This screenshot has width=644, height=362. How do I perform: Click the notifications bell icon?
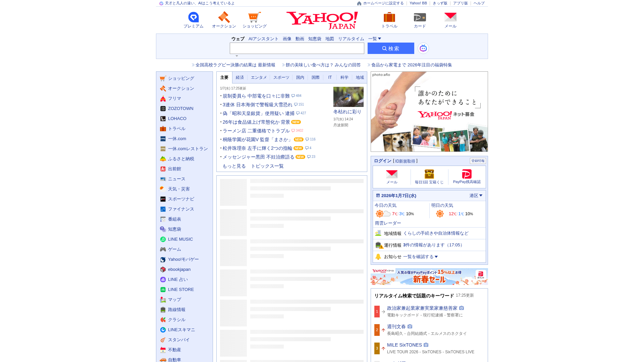tap(378, 257)
